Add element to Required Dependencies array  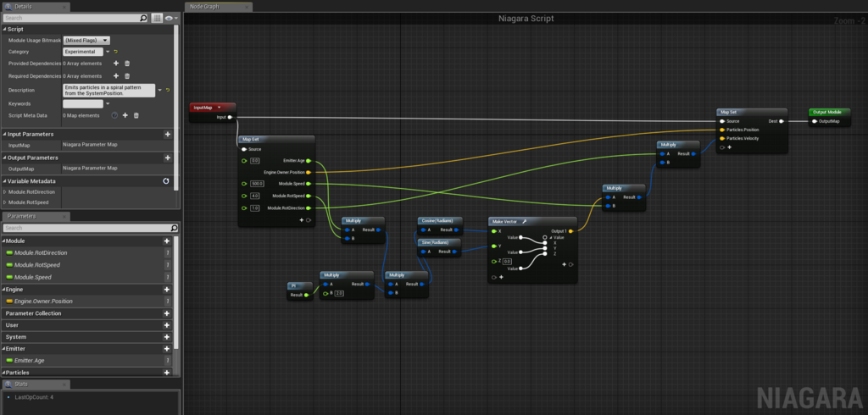[x=116, y=76]
